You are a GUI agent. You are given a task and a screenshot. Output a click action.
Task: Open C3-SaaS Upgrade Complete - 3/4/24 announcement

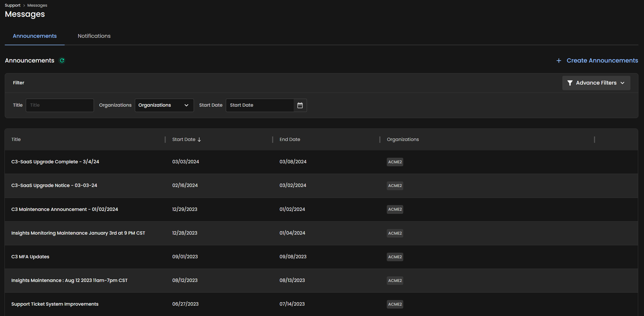click(55, 162)
